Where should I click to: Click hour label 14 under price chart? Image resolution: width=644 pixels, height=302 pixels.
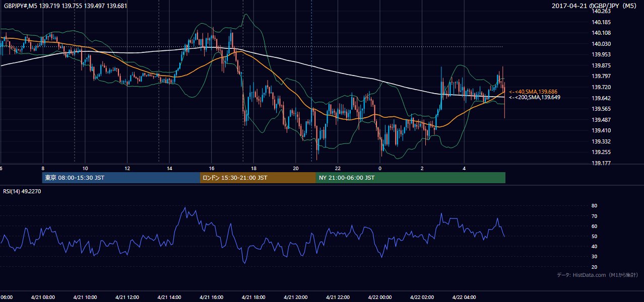click(x=169, y=169)
